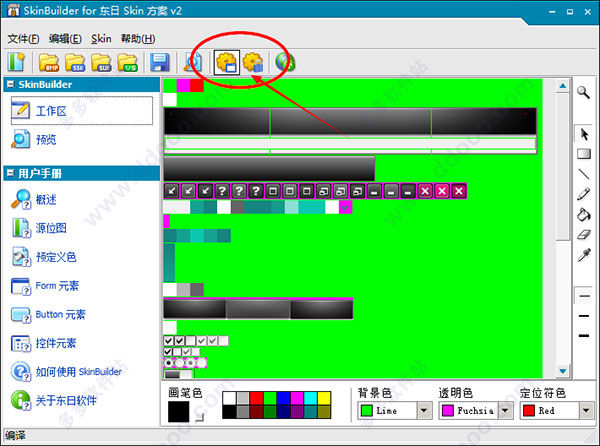The image size is (600, 446).
Task: Select the eyedropper color picker tool
Action: [x=584, y=255]
